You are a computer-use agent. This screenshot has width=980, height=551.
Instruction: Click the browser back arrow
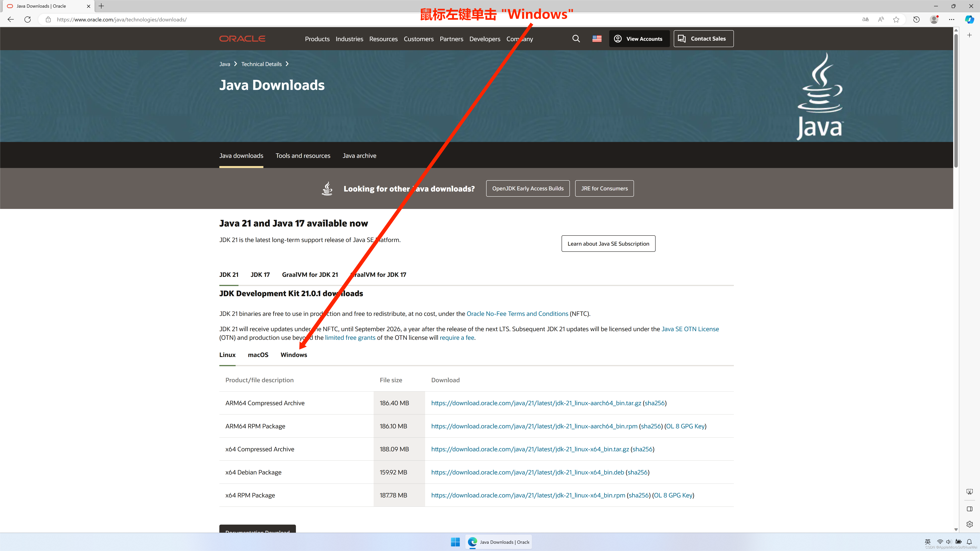pos(11,19)
